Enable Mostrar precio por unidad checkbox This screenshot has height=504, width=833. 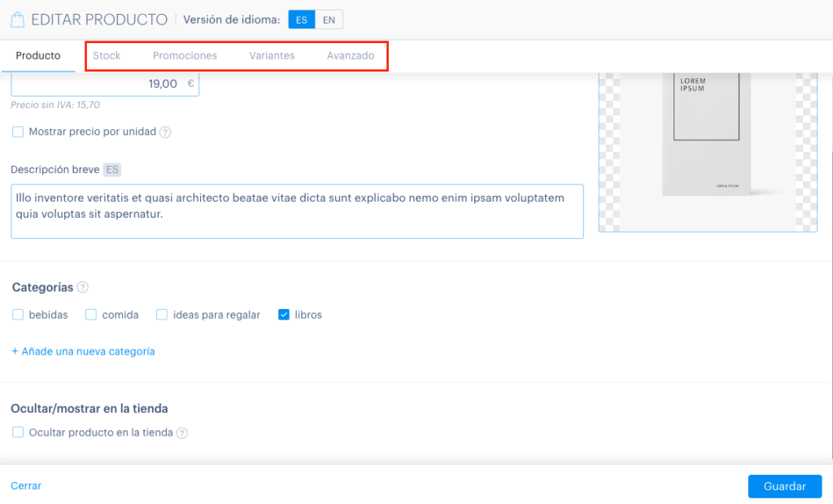click(18, 132)
